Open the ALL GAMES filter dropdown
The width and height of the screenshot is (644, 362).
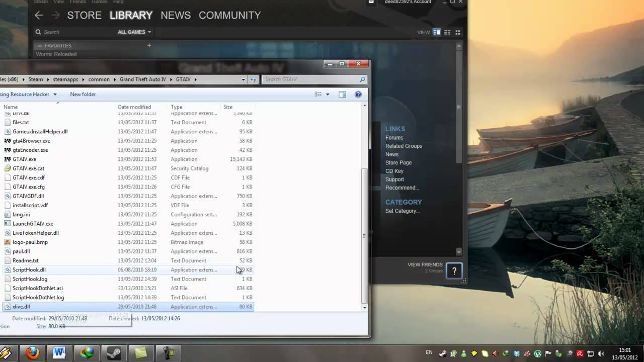coord(134,32)
